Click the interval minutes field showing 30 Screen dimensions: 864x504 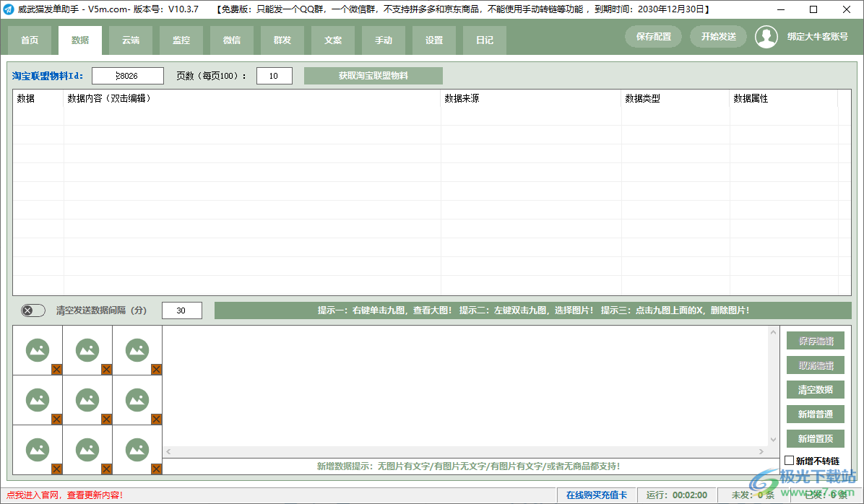[x=182, y=310]
